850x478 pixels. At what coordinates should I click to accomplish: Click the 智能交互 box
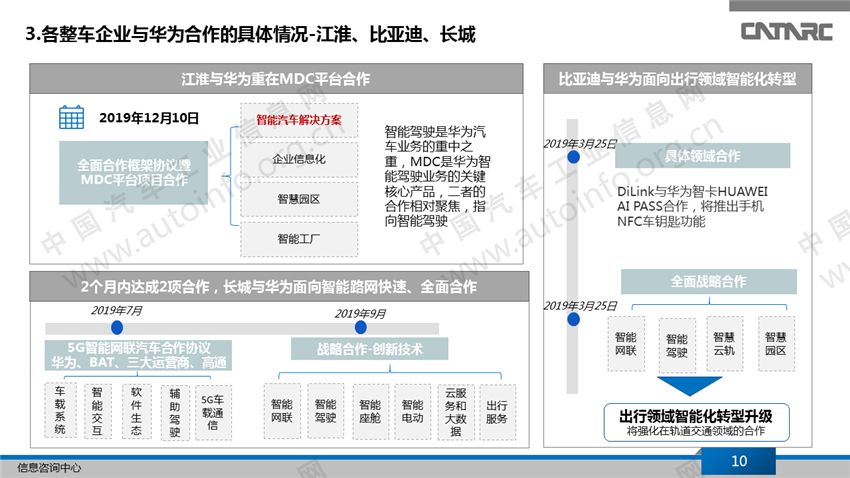[97, 411]
